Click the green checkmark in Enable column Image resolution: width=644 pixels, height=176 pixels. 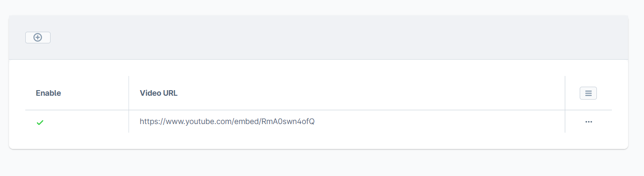point(40,123)
